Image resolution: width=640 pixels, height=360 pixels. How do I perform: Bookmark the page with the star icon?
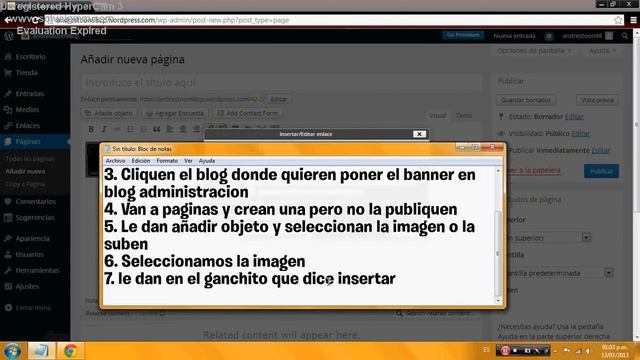[618, 20]
